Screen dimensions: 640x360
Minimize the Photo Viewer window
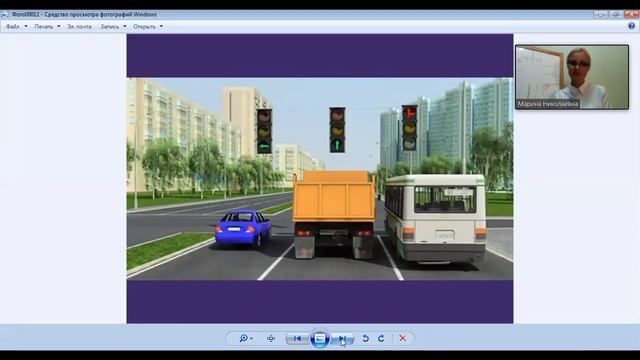click(x=600, y=14)
